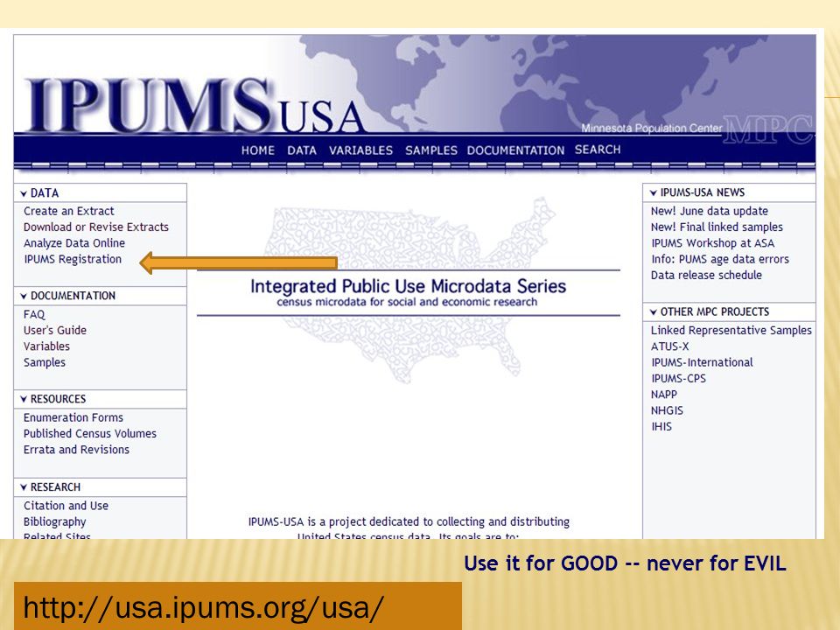Open Linked Representative Samples project
Screen dimensions: 840x630
coord(731,331)
